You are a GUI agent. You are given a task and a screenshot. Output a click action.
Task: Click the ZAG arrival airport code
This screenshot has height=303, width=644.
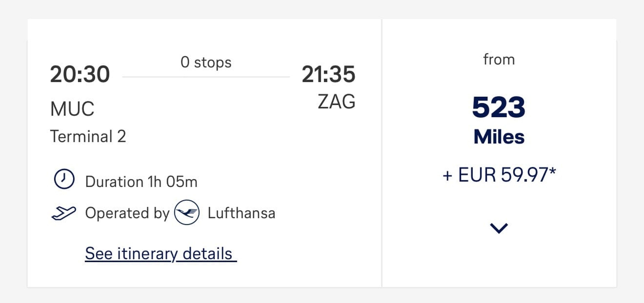[x=336, y=101]
